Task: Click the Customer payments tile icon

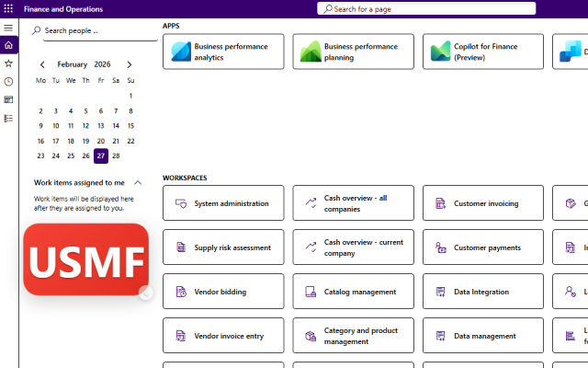Action: click(440, 247)
